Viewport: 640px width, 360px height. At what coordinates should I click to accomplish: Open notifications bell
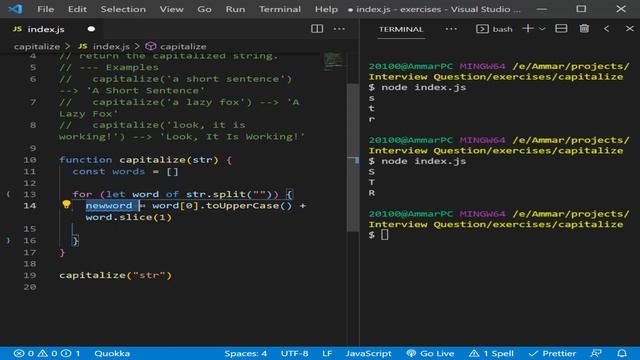pyautogui.click(x=622, y=353)
